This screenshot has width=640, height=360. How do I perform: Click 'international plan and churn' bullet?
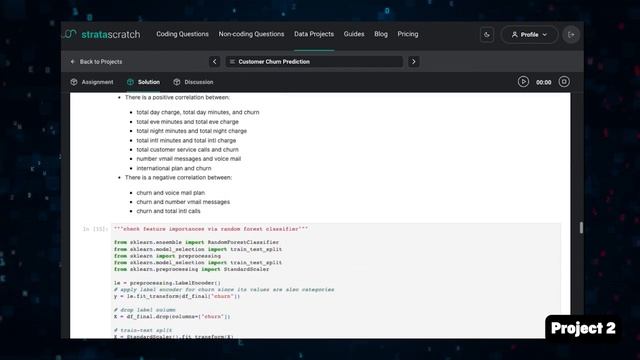[174, 168]
